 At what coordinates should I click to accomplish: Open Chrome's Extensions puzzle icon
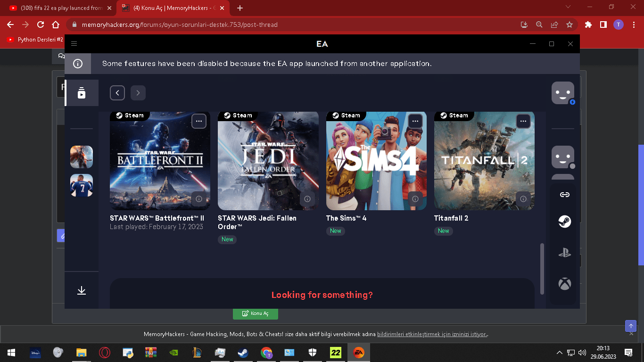click(x=588, y=25)
